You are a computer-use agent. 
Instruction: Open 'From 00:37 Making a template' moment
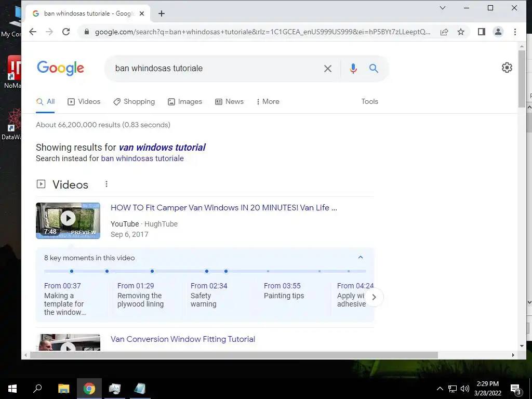pos(64,299)
